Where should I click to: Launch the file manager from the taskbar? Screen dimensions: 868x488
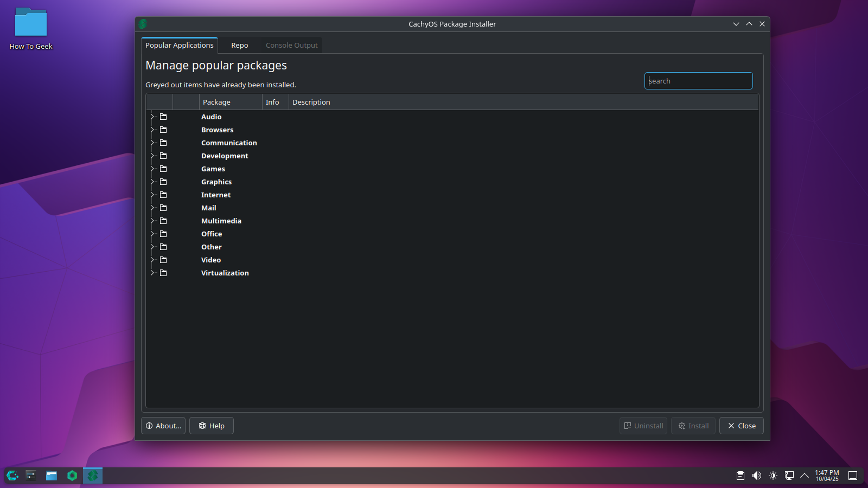click(52, 476)
